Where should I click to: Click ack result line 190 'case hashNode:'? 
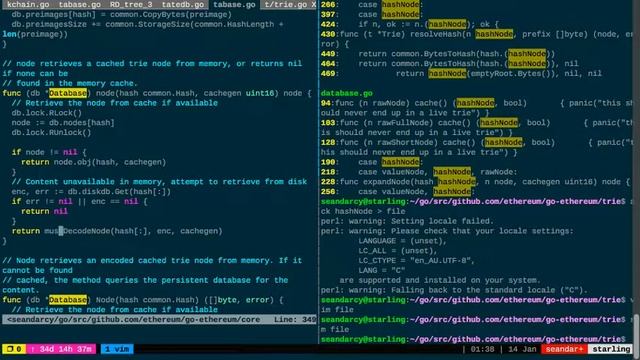(x=372, y=162)
